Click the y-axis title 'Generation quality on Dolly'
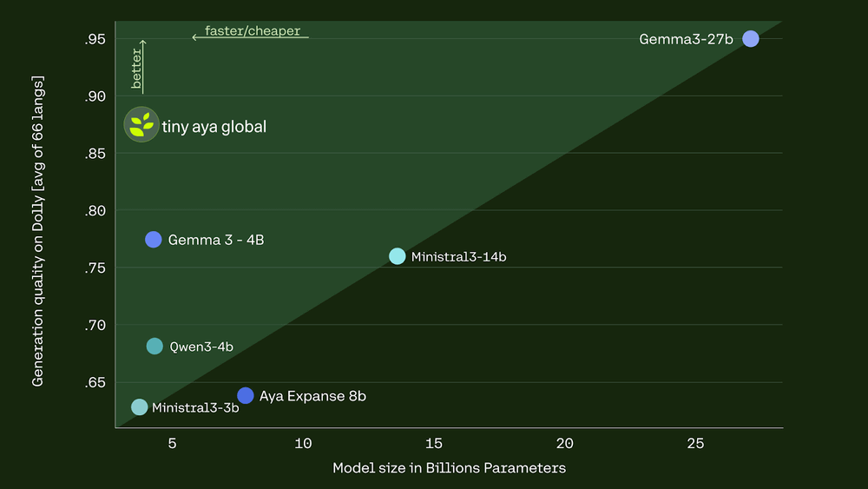This screenshot has width=868, height=489. pyautogui.click(x=38, y=230)
